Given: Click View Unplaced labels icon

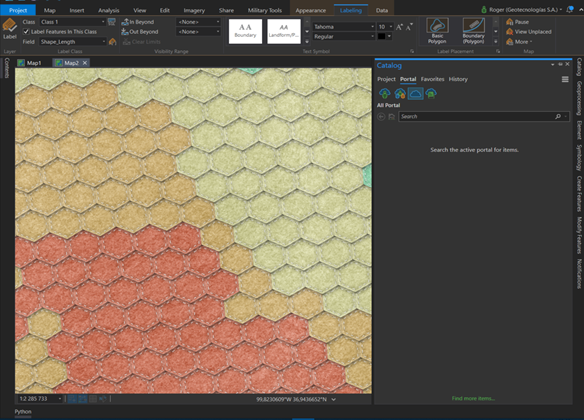Looking at the screenshot, I should [510, 32].
